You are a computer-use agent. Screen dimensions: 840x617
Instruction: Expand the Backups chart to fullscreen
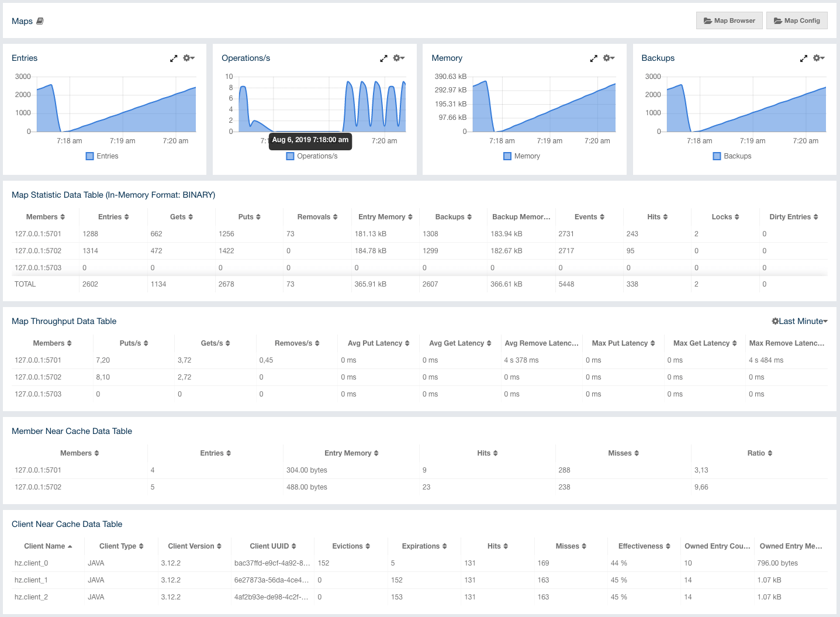[x=804, y=58]
